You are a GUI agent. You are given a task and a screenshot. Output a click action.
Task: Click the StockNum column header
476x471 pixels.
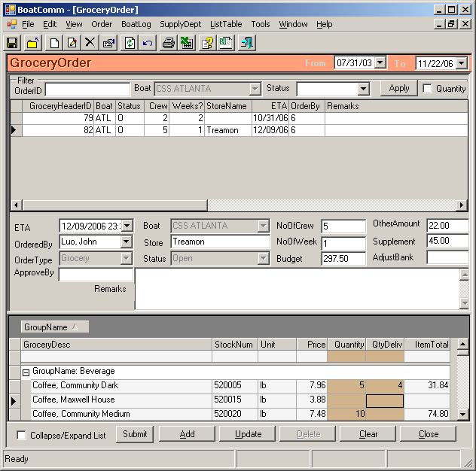pyautogui.click(x=235, y=345)
